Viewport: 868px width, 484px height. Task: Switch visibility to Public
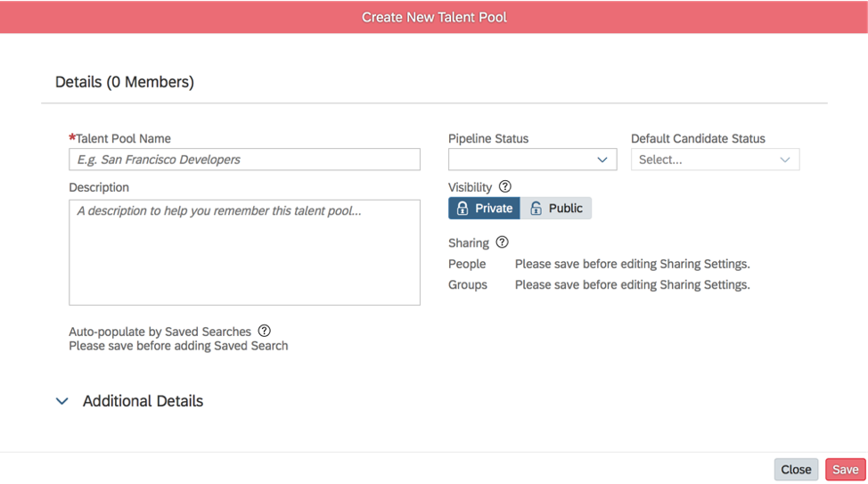click(556, 209)
